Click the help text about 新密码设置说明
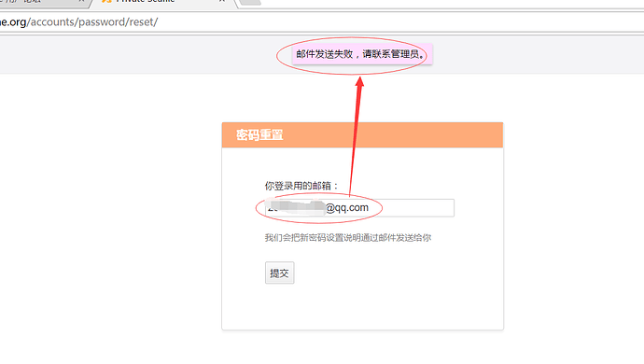644x364 pixels. click(x=348, y=237)
